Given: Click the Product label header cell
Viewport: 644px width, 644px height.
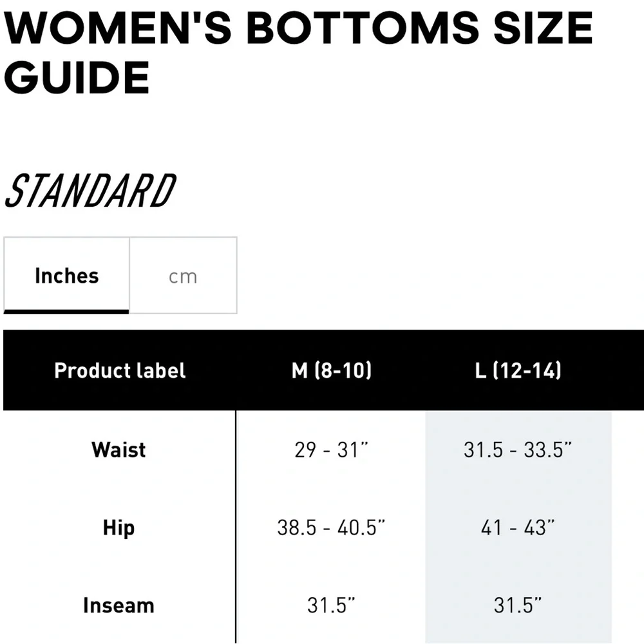Looking at the screenshot, I should 120,370.
